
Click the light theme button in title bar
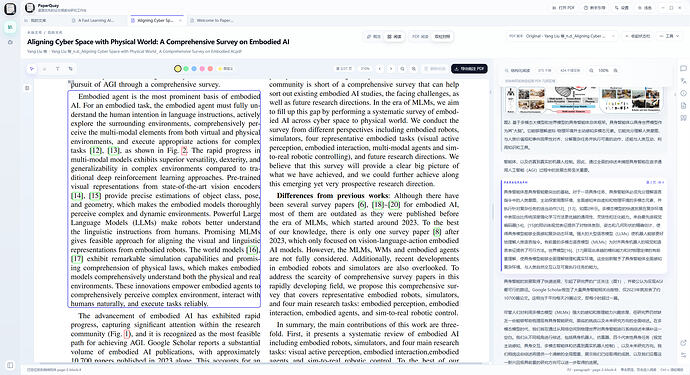[645, 8]
